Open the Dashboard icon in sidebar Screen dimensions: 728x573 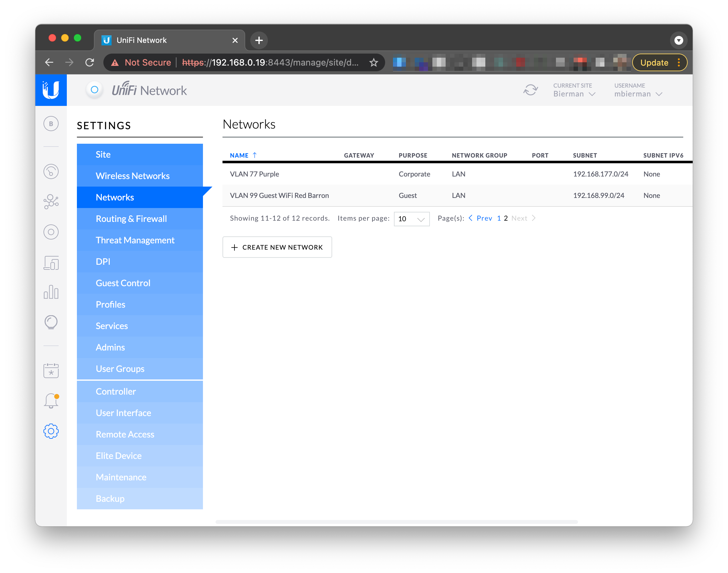(51, 172)
